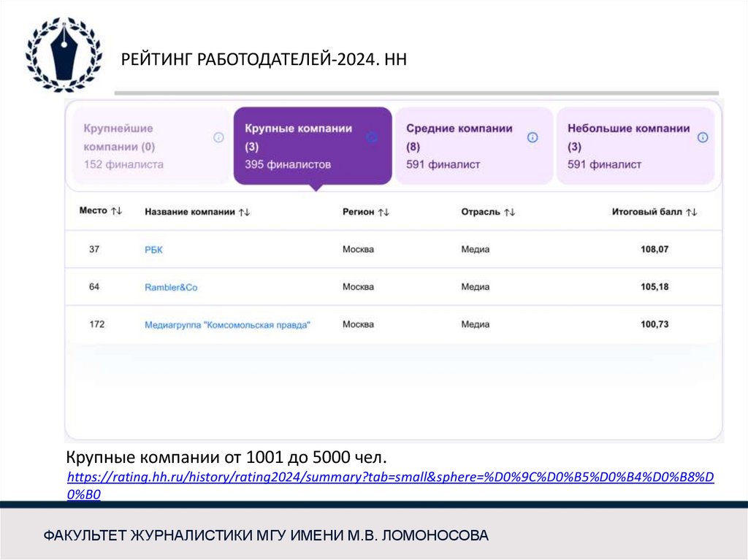Open Медиагруппа Комсомольская правда link
Image resolution: width=748 pixels, height=560 pixels.
click(x=227, y=325)
